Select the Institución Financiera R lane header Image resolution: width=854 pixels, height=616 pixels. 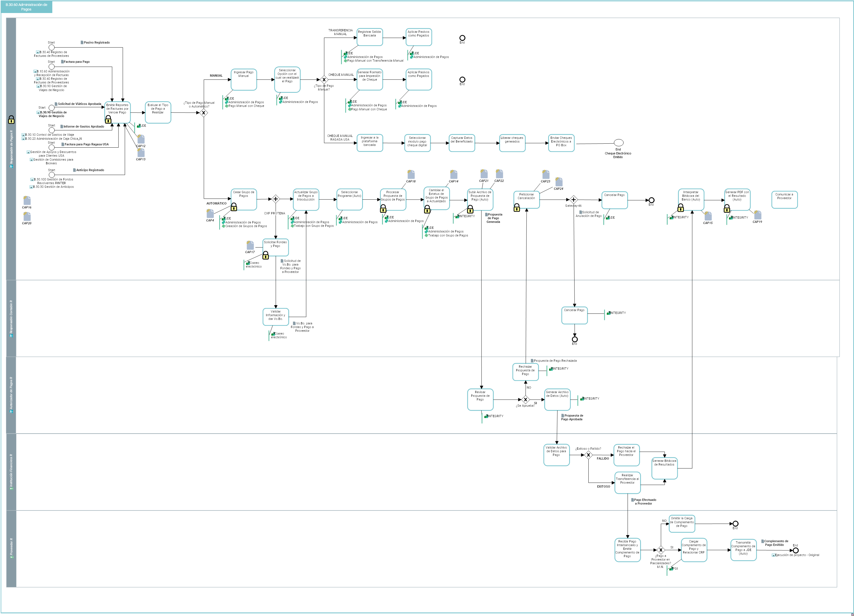11,472
